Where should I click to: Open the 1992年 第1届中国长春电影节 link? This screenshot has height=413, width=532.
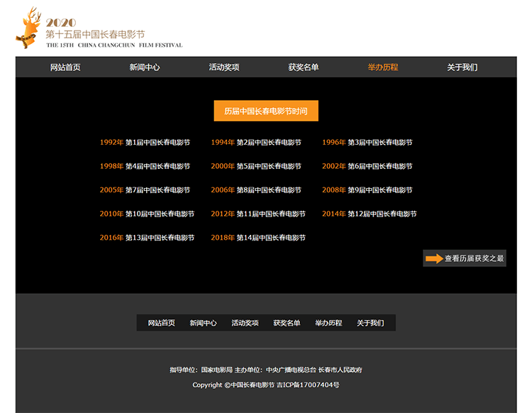[145, 142]
